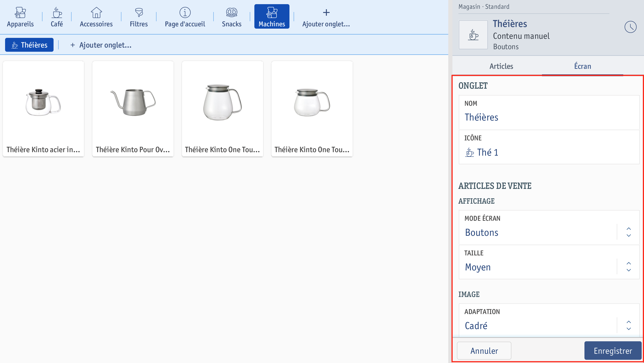This screenshot has width=644, height=363.
Task: Open the Adaptation dropdown Cadré
Action: pos(549,321)
